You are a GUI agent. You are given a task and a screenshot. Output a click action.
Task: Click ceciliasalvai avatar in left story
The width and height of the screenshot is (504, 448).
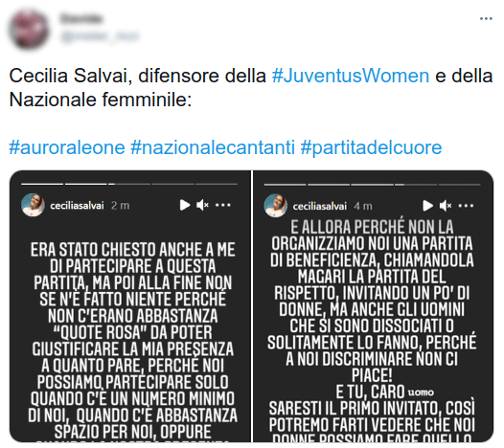pyautogui.click(x=33, y=205)
